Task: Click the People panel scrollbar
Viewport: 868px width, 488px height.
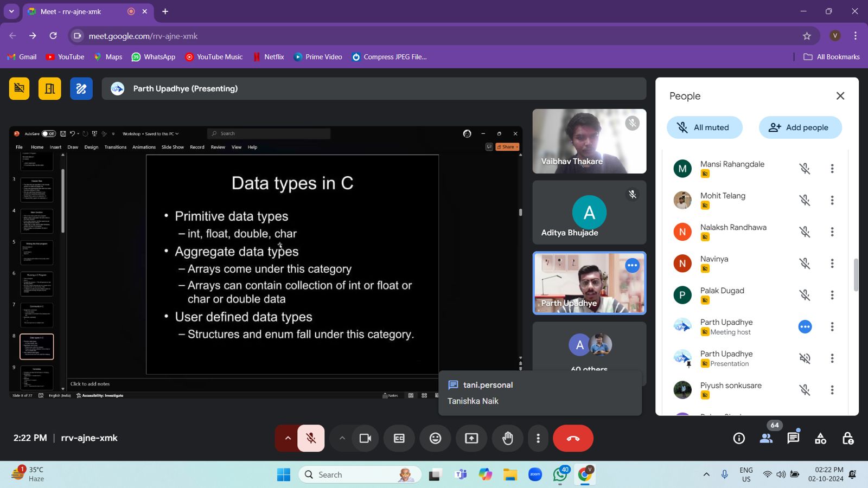Action: 856,275
